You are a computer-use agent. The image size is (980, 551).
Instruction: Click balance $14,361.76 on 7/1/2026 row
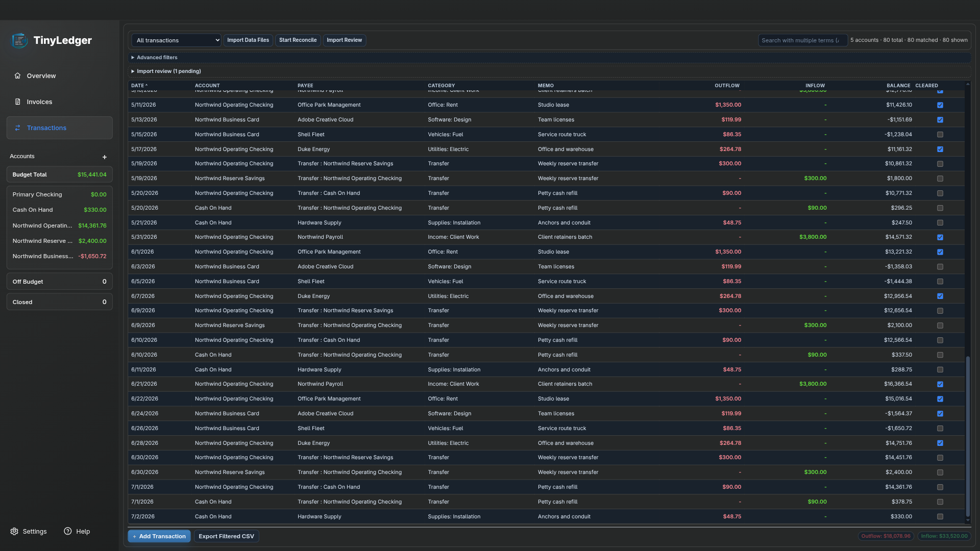(x=898, y=487)
